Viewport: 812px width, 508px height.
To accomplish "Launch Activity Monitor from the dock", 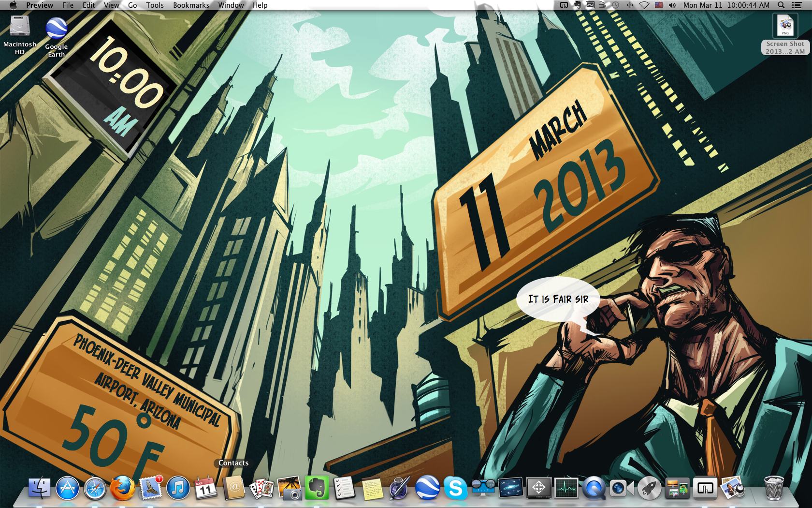I will (x=566, y=488).
